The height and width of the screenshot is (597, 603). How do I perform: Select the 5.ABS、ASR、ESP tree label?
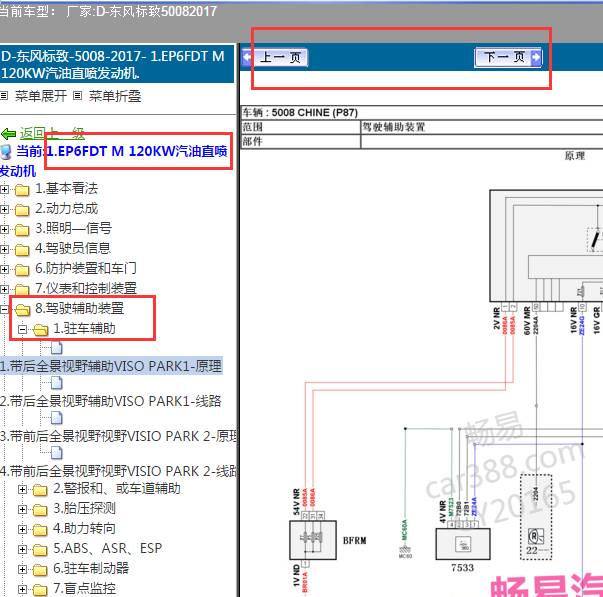click(x=108, y=548)
